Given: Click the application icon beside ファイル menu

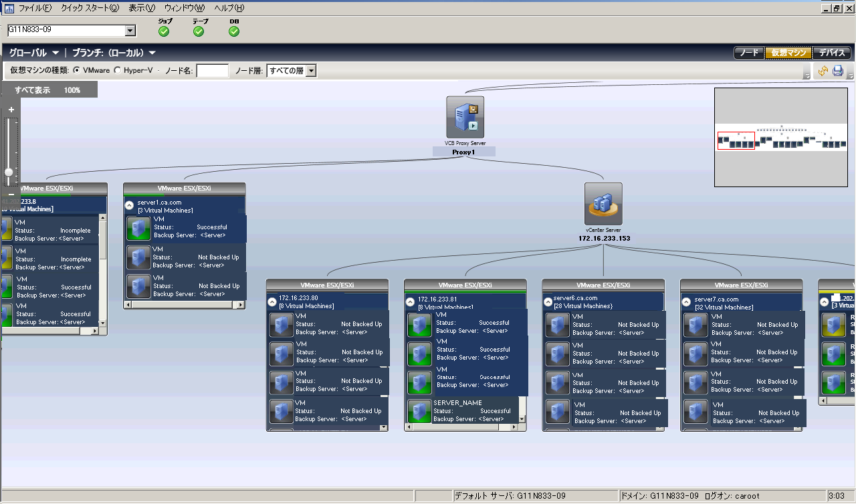Looking at the screenshot, I should click(x=9, y=8).
